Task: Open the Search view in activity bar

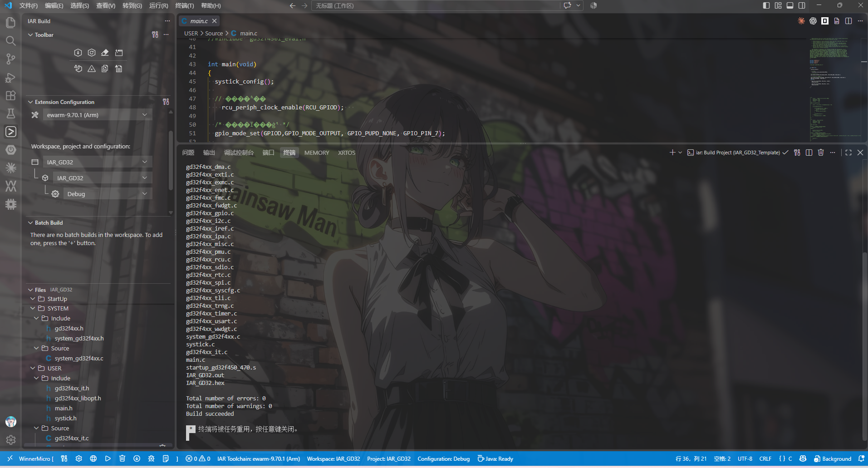Action: 10,41
